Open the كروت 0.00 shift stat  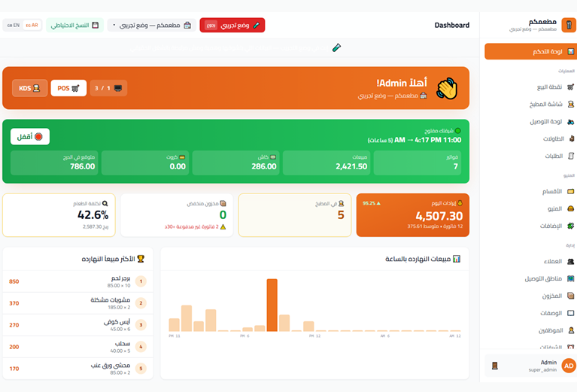145,163
